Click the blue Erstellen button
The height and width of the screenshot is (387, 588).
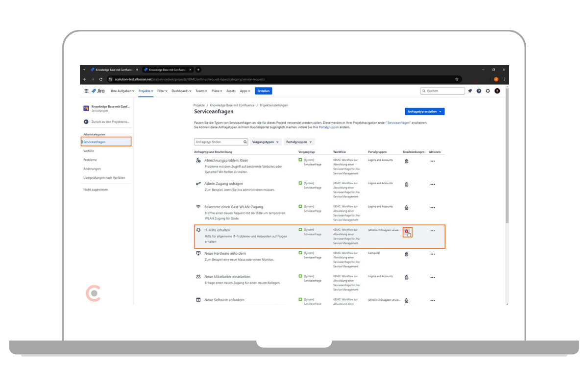(x=263, y=91)
